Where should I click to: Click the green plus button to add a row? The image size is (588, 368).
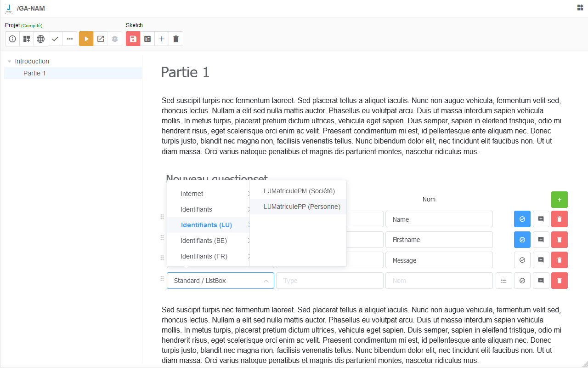(x=559, y=200)
